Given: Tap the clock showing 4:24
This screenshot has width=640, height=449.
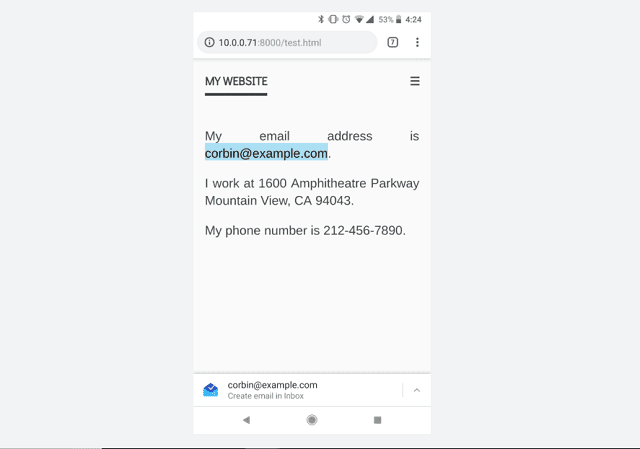Looking at the screenshot, I should coord(413,20).
